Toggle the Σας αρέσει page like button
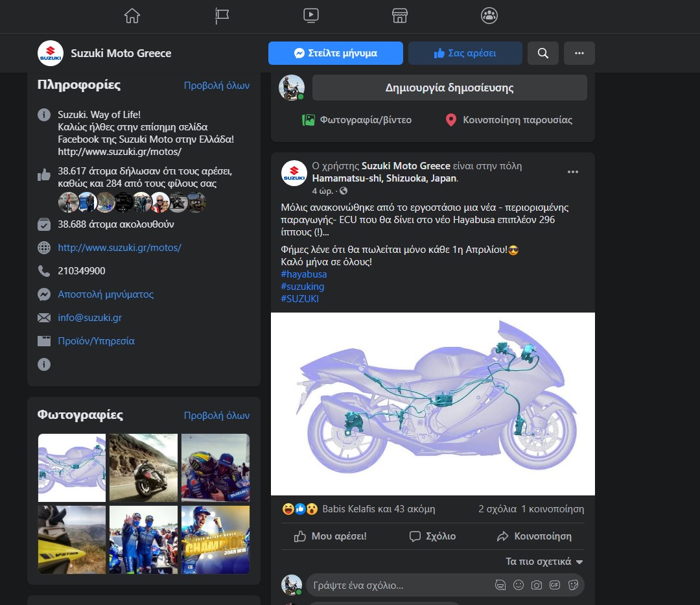Screen dimensions: 700x605 point(465,53)
